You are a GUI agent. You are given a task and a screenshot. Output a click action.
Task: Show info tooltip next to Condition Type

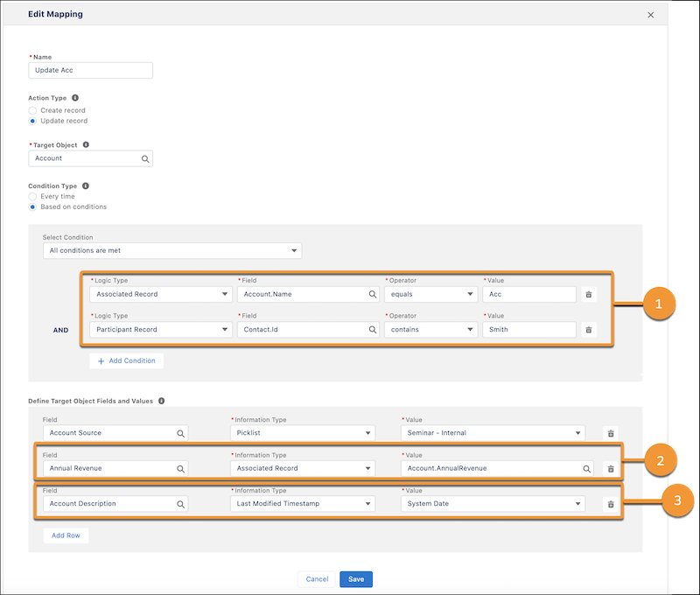(85, 185)
